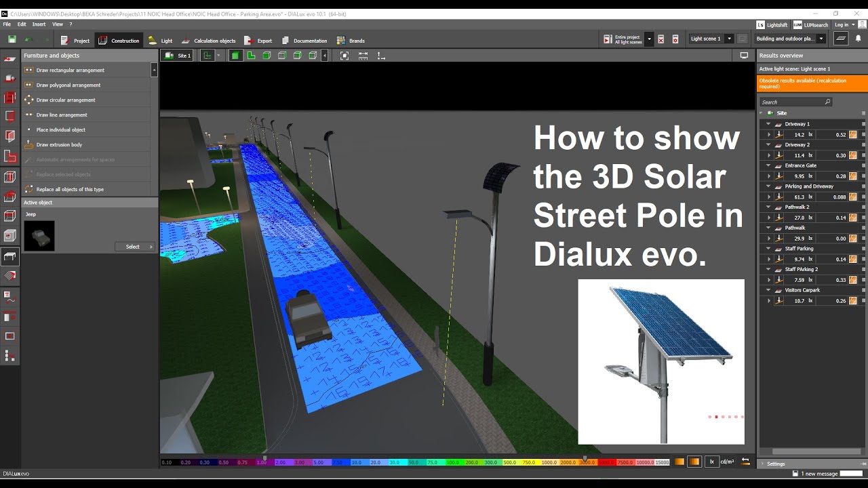Click Draw line arrangement
868x488 pixels.
[86, 115]
